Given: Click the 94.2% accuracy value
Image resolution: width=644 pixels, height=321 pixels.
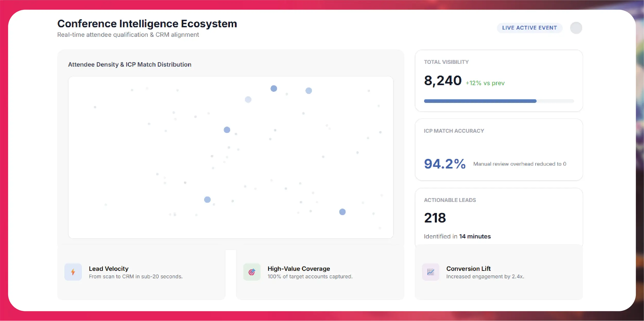Looking at the screenshot, I should 445,164.
